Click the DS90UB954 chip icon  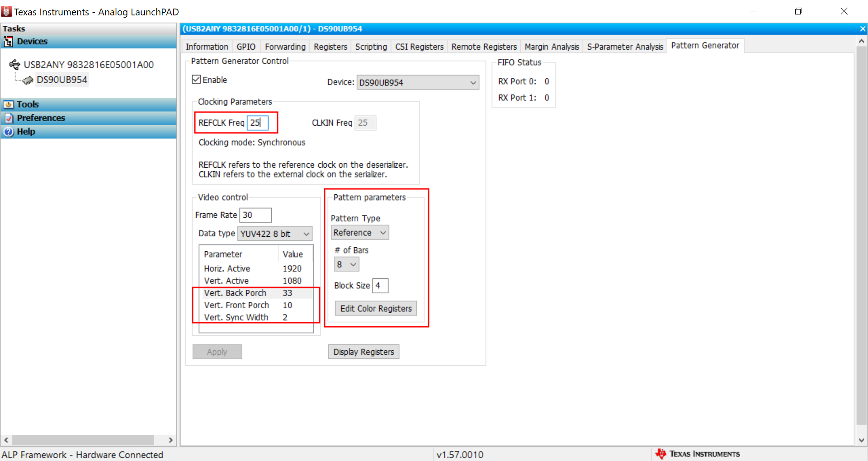(x=28, y=80)
